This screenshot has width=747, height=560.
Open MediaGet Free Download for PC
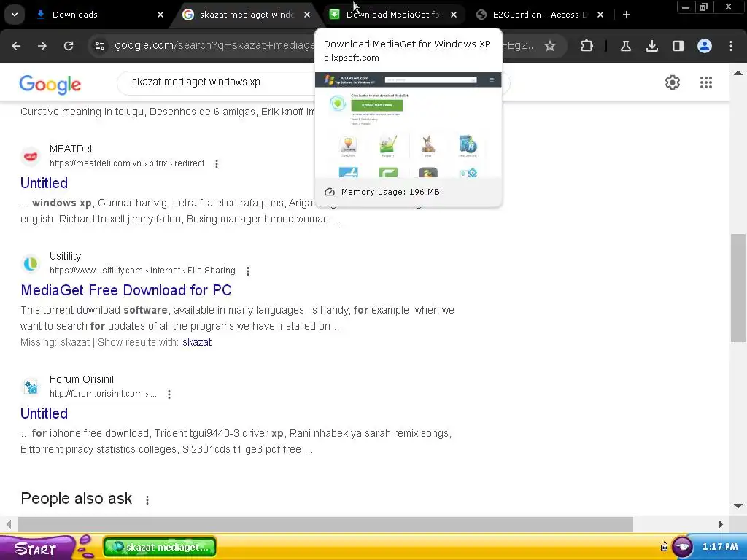tap(126, 290)
